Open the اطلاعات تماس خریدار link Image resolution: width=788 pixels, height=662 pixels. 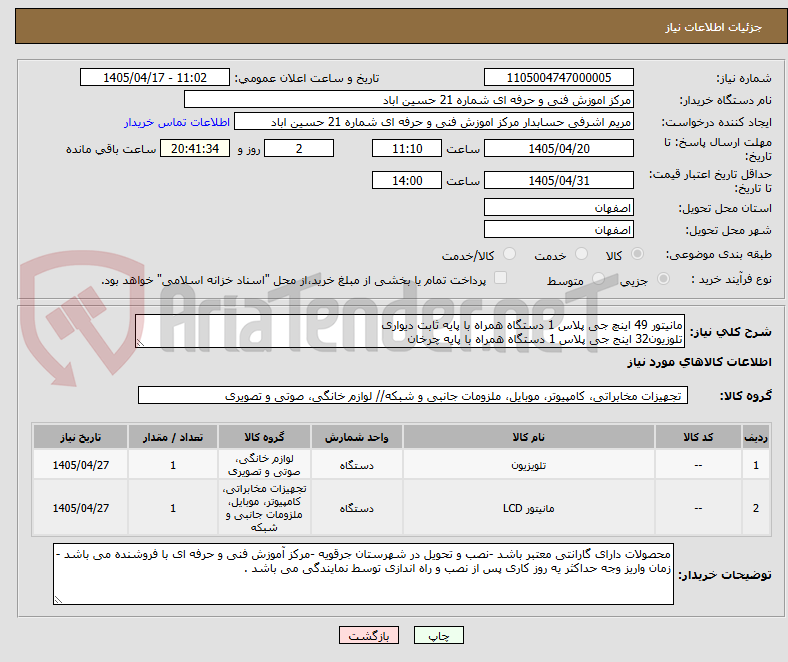point(177,122)
